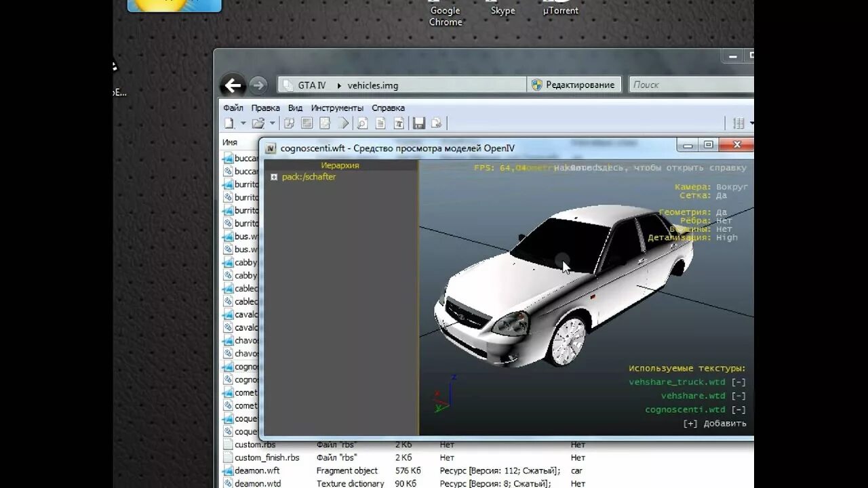
Task: Click the toolbar icon with letter T
Action: pos(399,123)
